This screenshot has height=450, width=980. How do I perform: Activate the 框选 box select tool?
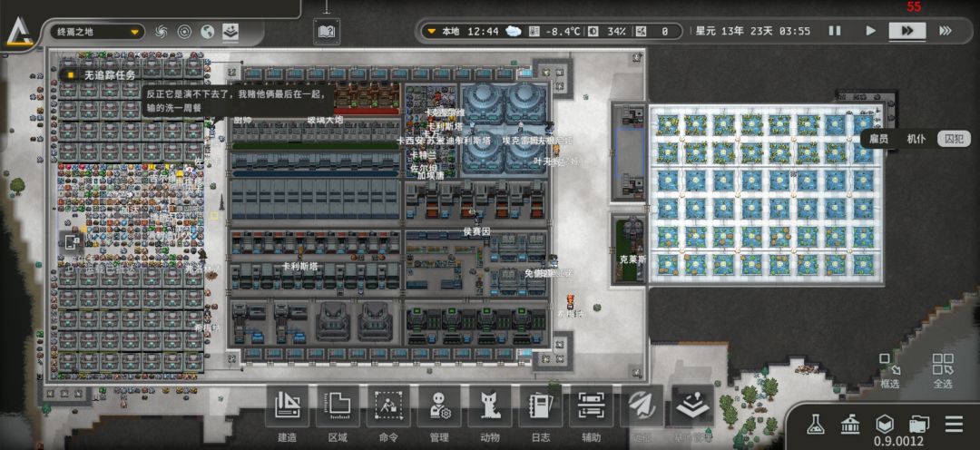889,371
